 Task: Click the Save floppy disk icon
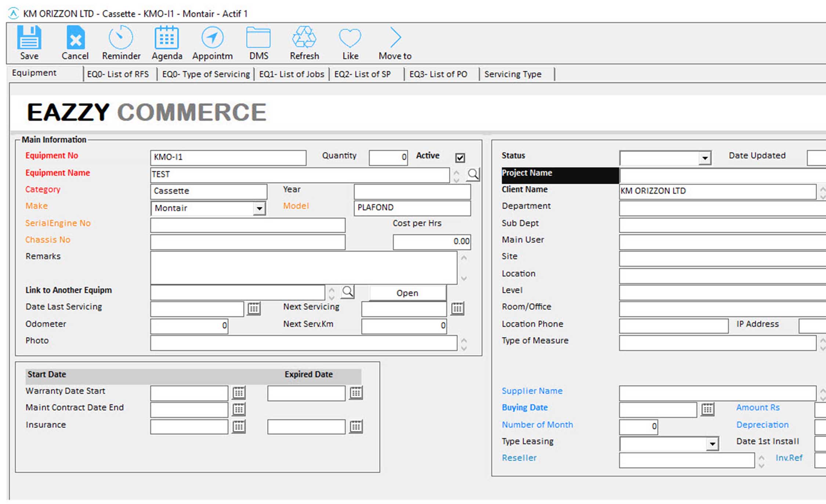point(29,37)
